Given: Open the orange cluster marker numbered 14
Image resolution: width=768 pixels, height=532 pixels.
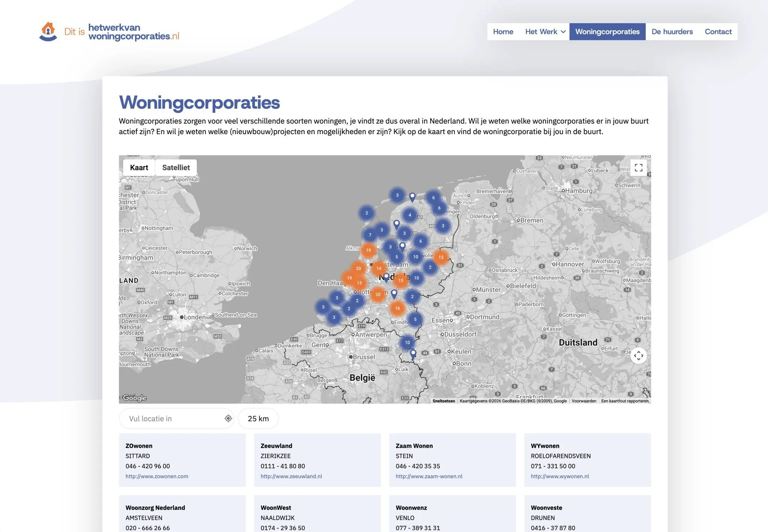Looking at the screenshot, I should pyautogui.click(x=379, y=268).
